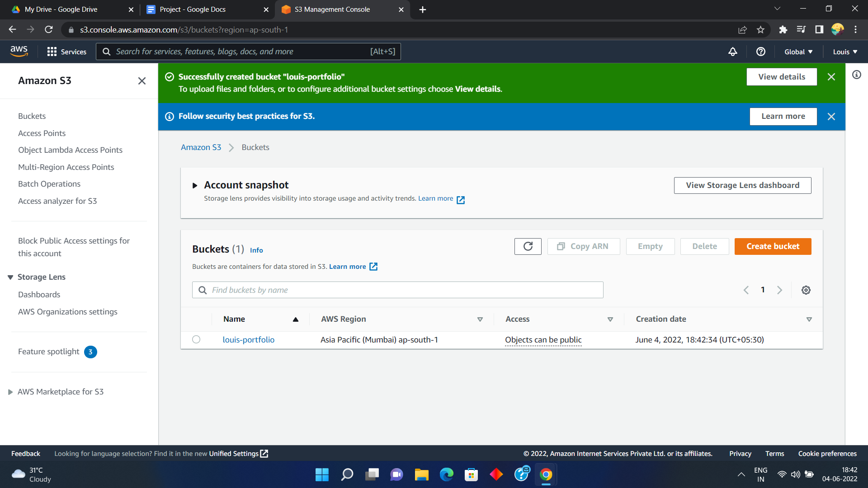This screenshot has height=488, width=868.
Task: Switch to Project - Google Docs tab
Action: click(193, 9)
